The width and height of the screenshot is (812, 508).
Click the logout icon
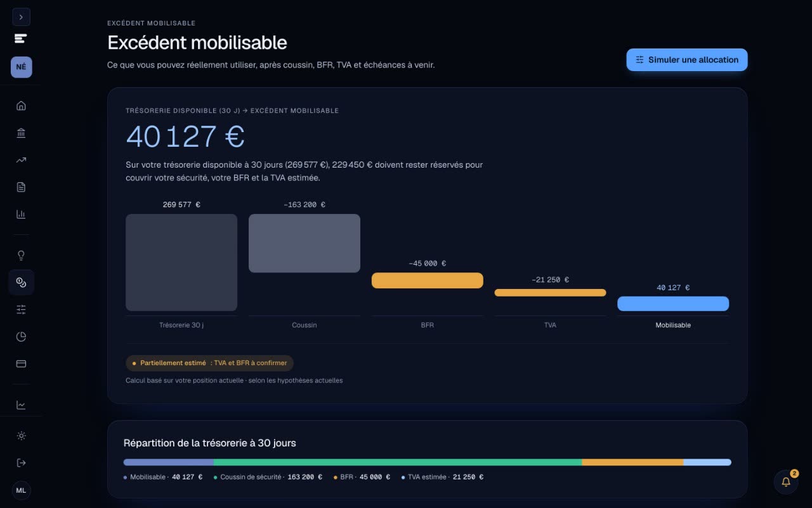[21, 463]
